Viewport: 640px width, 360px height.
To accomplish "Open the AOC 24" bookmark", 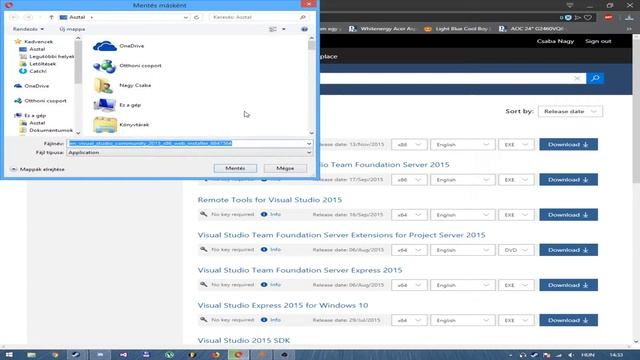I will point(531,29).
